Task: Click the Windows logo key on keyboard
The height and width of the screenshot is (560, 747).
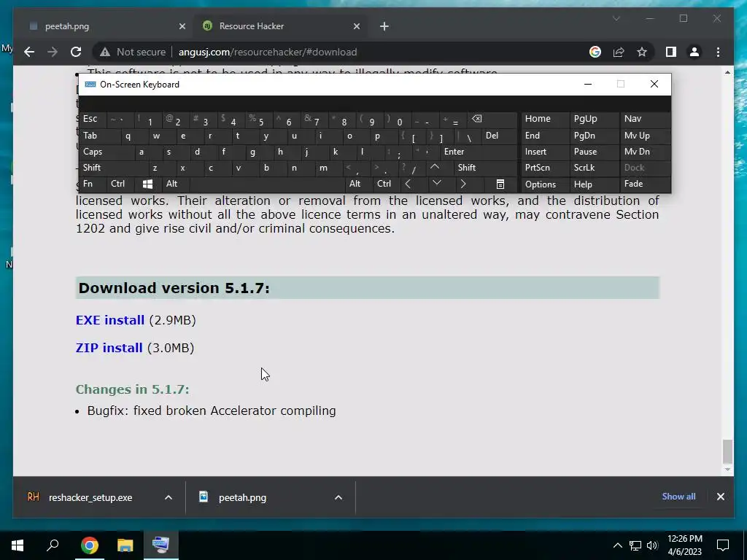Action: pyautogui.click(x=147, y=184)
